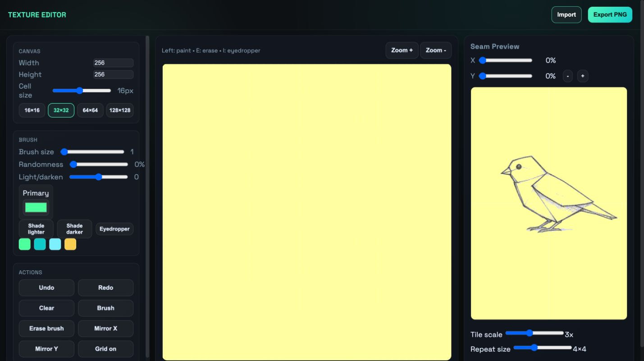Export the texture as PNG

pos(610,15)
